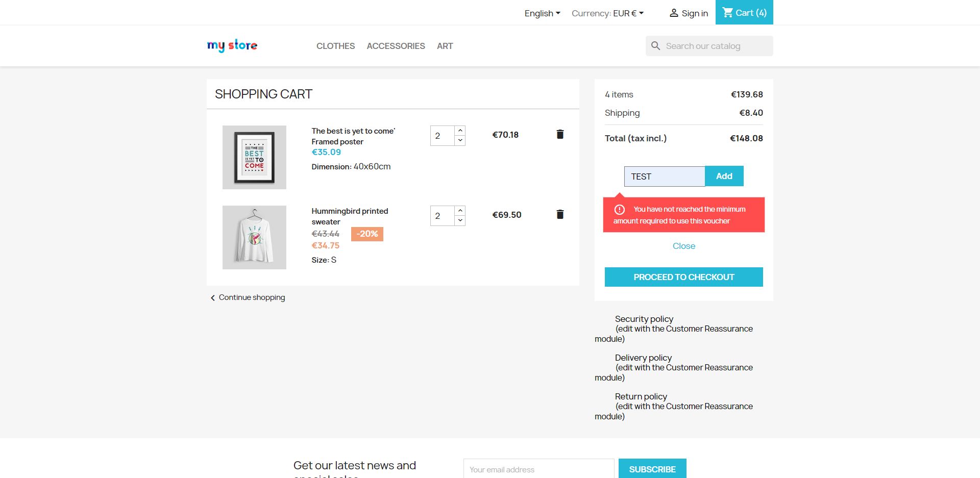Select the Art menu item
980x478 pixels.
coord(445,46)
